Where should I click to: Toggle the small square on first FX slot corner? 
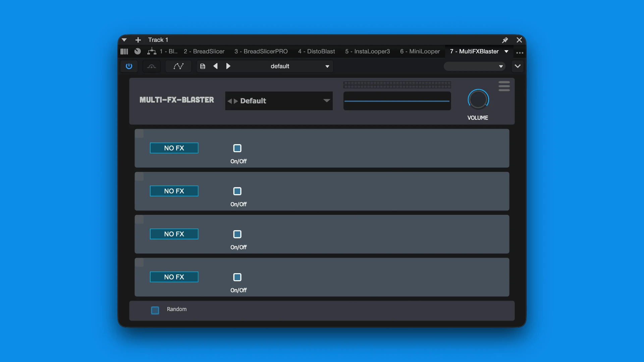click(x=139, y=133)
